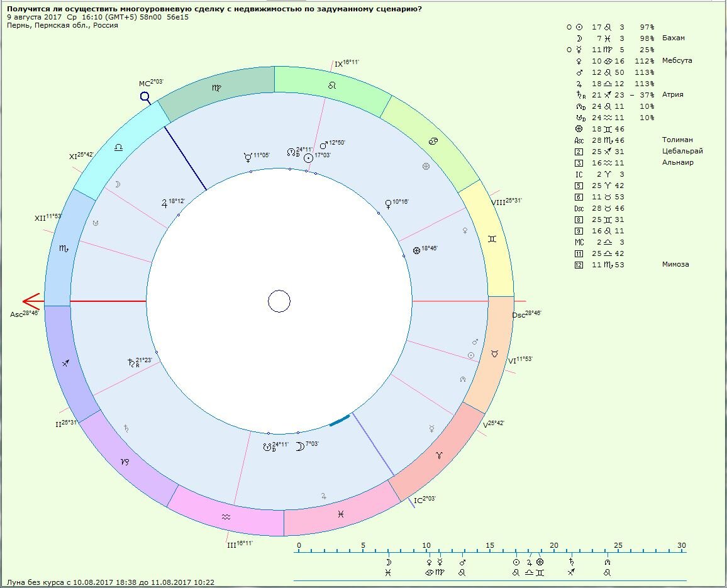
Task: Select retrograde Saturn glyph at 21°23'
Action: 133,363
